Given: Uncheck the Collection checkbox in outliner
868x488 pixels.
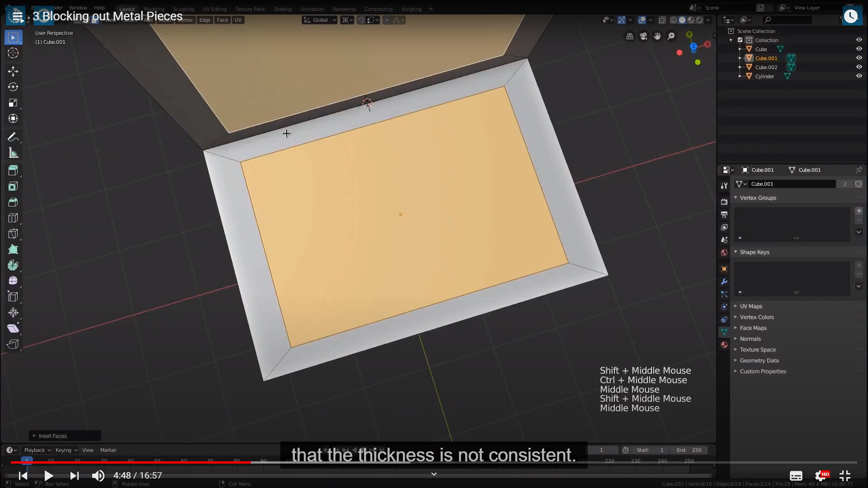Looking at the screenshot, I should [740, 40].
